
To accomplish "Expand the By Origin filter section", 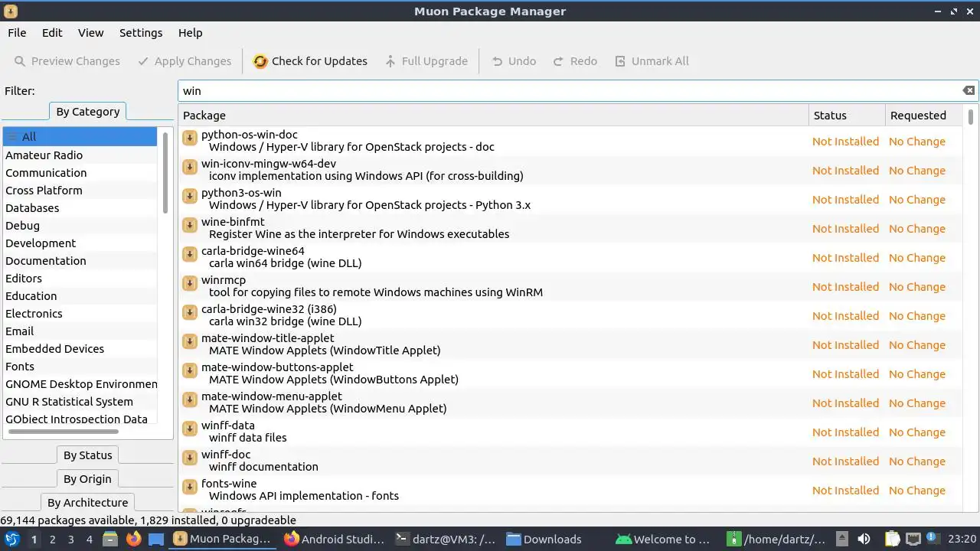I will pyautogui.click(x=87, y=479).
